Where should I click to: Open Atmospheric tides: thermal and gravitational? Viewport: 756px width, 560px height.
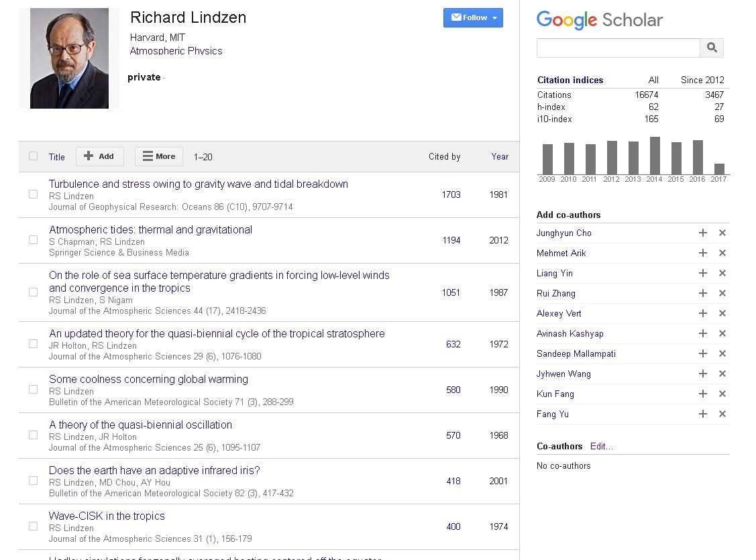click(x=150, y=230)
